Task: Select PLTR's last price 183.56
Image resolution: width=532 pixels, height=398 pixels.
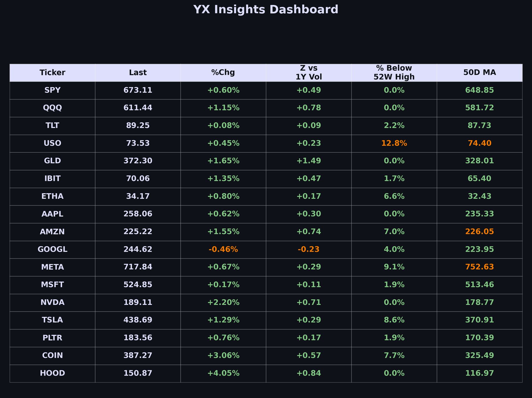Action: [138, 338]
